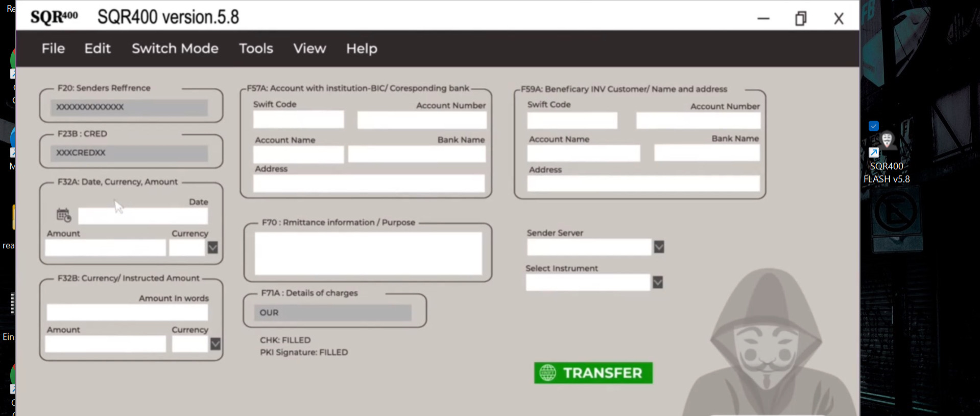Focus the F70 Remittance information text area
Image resolution: width=980 pixels, height=416 pixels.
tap(368, 253)
